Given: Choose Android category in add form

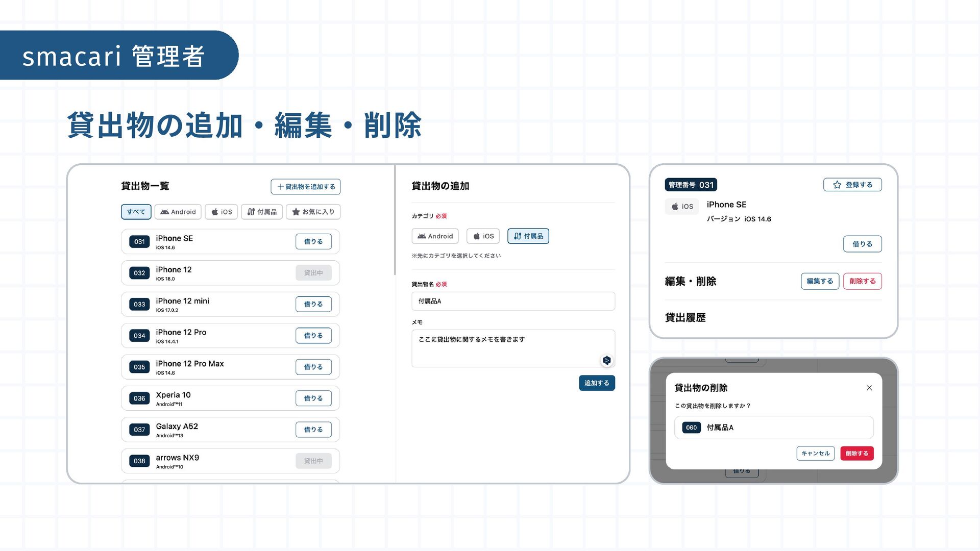Looking at the screenshot, I should pyautogui.click(x=435, y=236).
